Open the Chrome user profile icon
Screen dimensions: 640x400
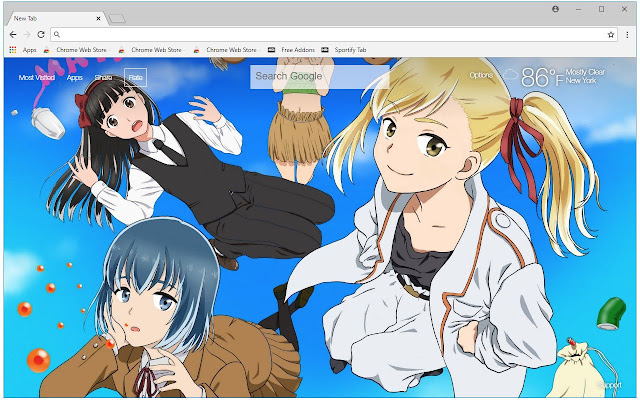pyautogui.click(x=556, y=9)
